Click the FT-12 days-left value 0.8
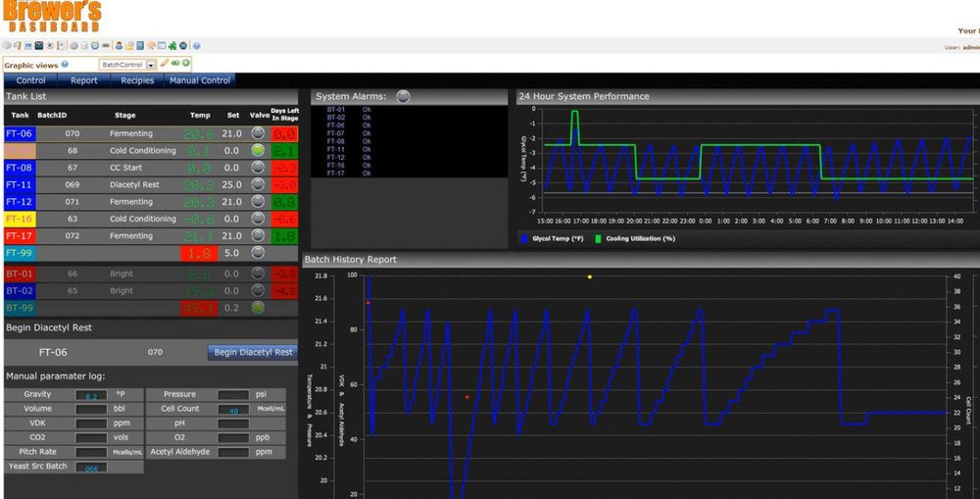This screenshot has height=499, width=980. coord(284,202)
